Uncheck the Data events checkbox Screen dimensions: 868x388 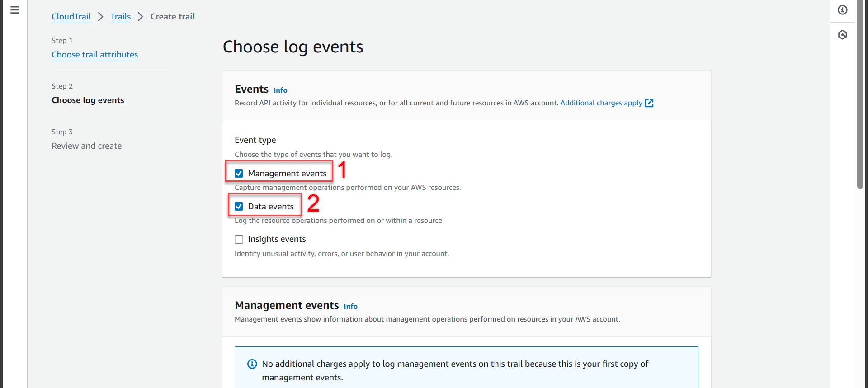[x=239, y=207]
